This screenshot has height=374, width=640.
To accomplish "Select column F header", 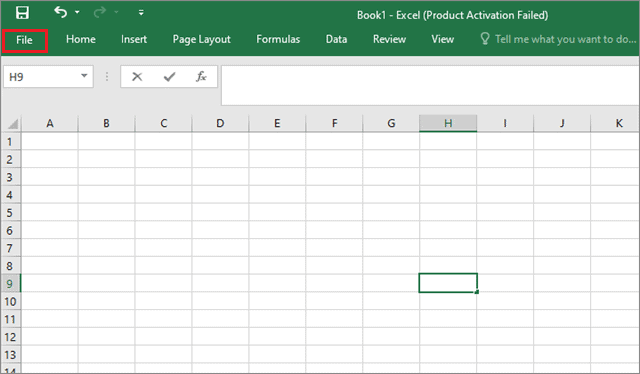I will pos(334,123).
